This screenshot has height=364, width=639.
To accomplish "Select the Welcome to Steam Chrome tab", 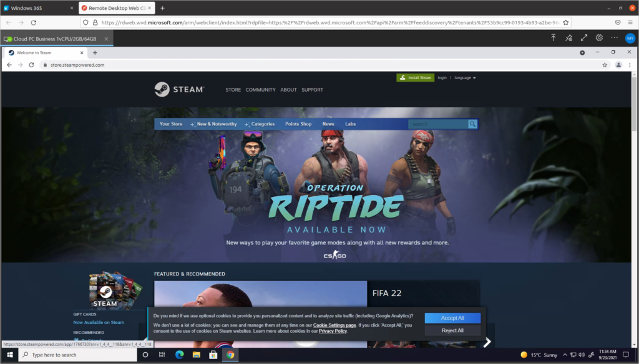I will click(x=45, y=52).
